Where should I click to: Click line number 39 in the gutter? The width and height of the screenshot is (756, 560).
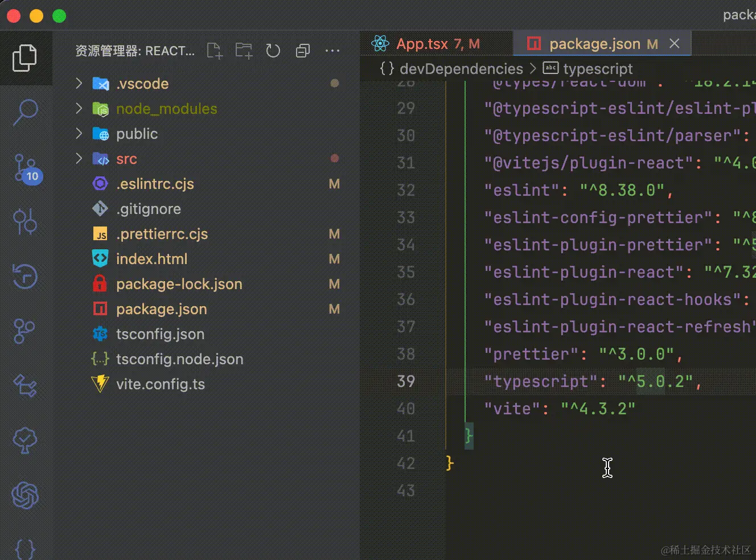pos(406,381)
